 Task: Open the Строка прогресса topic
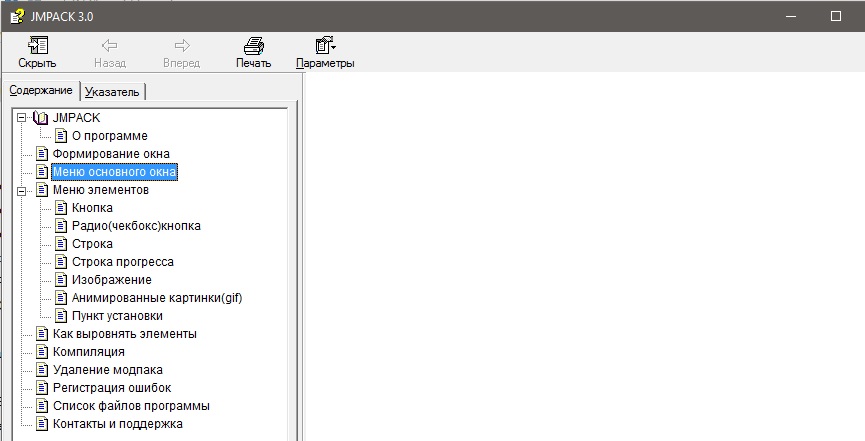122,262
